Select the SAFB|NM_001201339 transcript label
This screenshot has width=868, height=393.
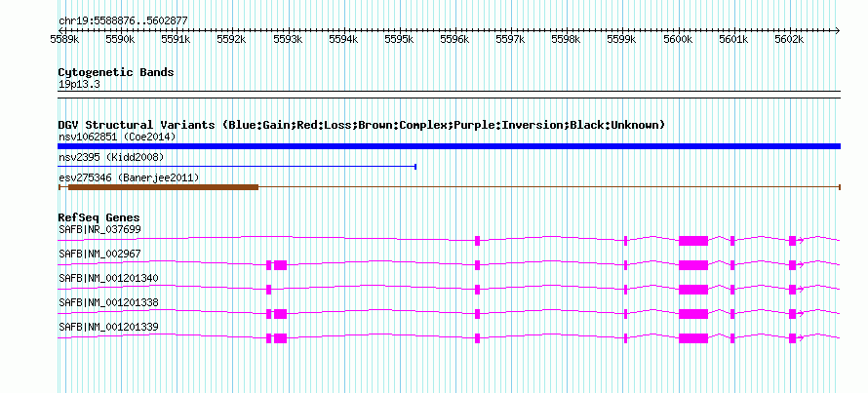[108, 327]
